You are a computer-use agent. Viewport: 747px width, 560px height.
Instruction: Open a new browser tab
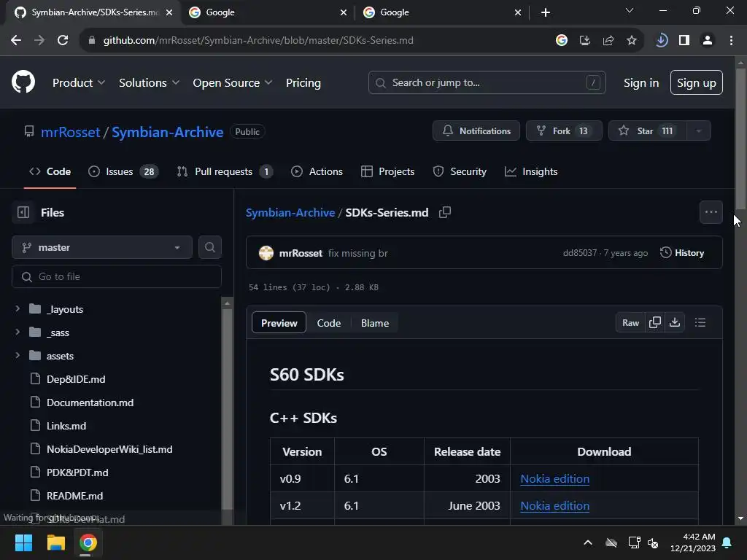tap(546, 12)
